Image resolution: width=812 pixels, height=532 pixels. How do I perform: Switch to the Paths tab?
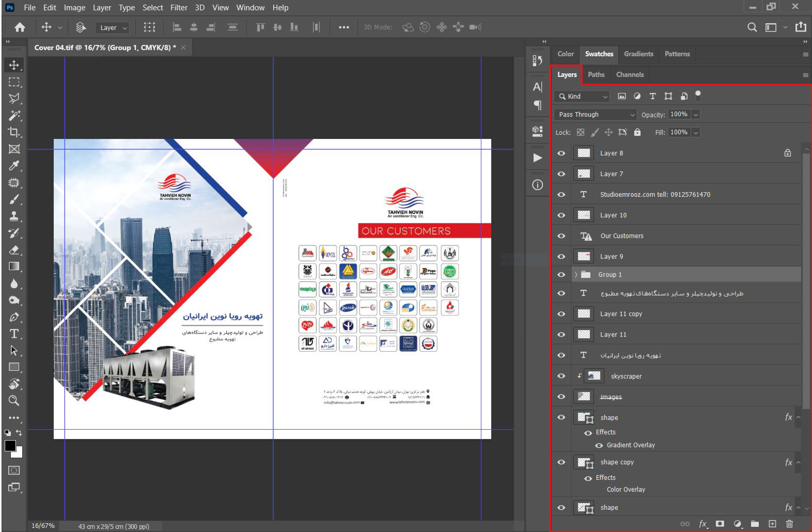click(596, 74)
